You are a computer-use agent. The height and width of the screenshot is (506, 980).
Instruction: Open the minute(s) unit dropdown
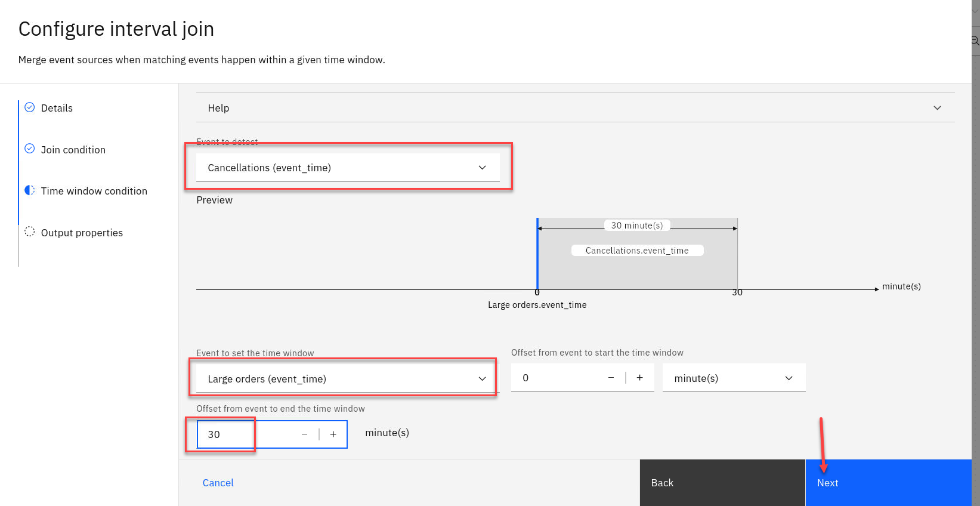pos(733,378)
